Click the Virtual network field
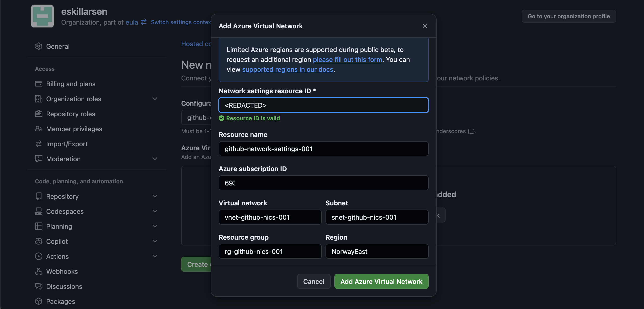 pyautogui.click(x=270, y=217)
